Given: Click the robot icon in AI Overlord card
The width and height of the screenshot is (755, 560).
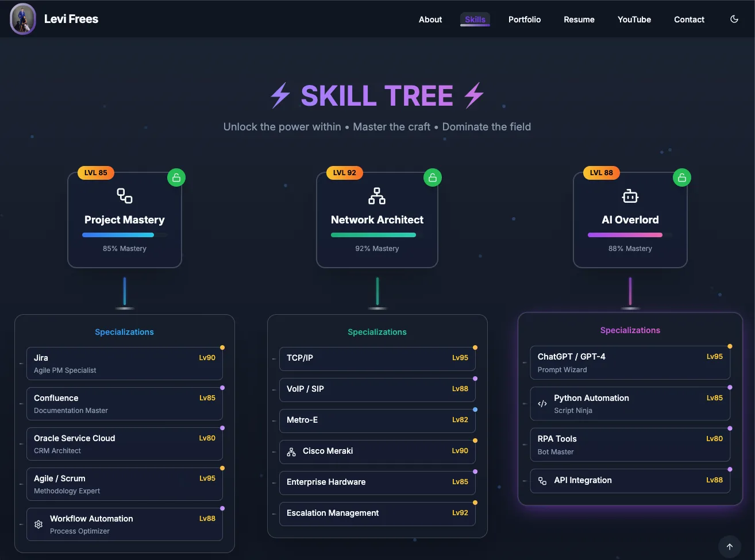Looking at the screenshot, I should pyautogui.click(x=630, y=196).
